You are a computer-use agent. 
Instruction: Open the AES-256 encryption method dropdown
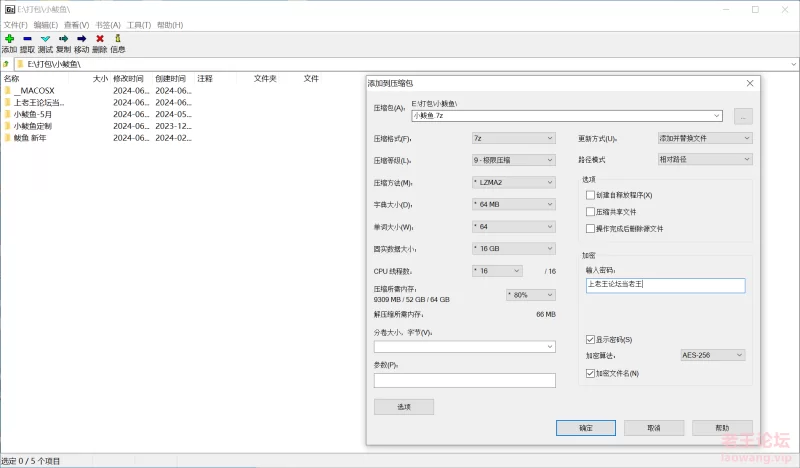pos(712,355)
